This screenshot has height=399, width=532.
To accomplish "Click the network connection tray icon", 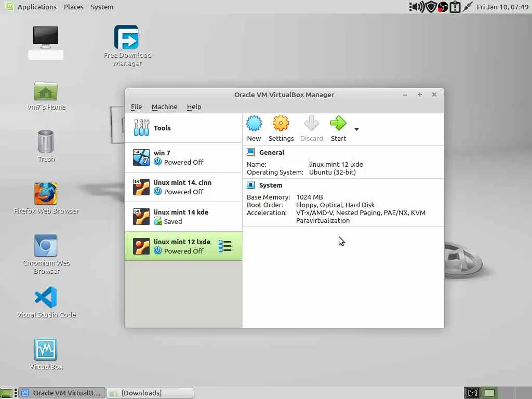I will [468, 6].
